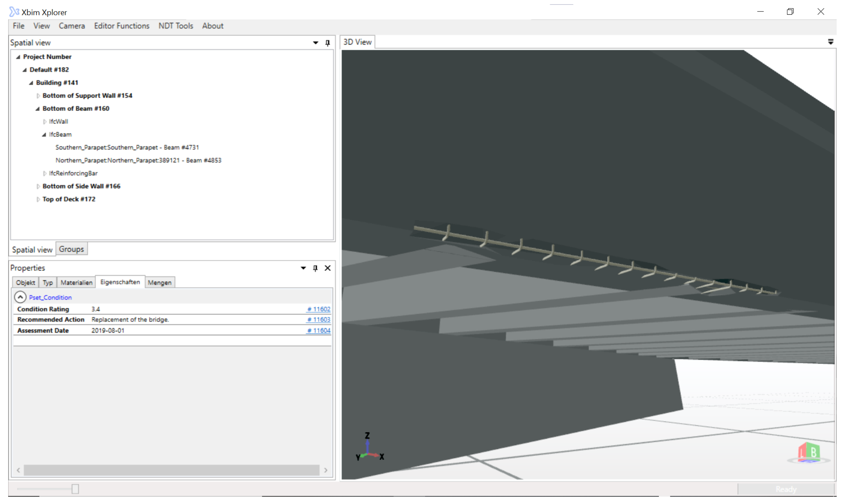Select Southern_Parapet Beam #4731 in tree
This screenshot has width=844, height=504.
127,147
